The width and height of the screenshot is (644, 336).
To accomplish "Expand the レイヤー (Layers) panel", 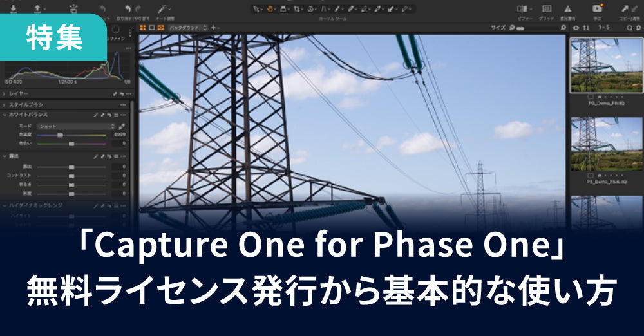I will [x=4, y=93].
